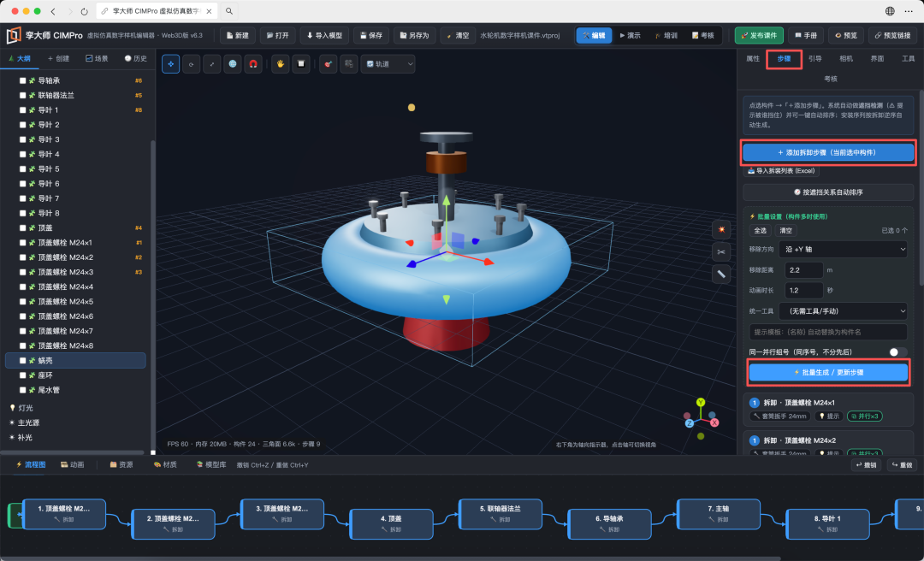Screen dimensions: 924x561
Task: Check the 导叶 1 checkbox
Action: pyautogui.click(x=22, y=110)
